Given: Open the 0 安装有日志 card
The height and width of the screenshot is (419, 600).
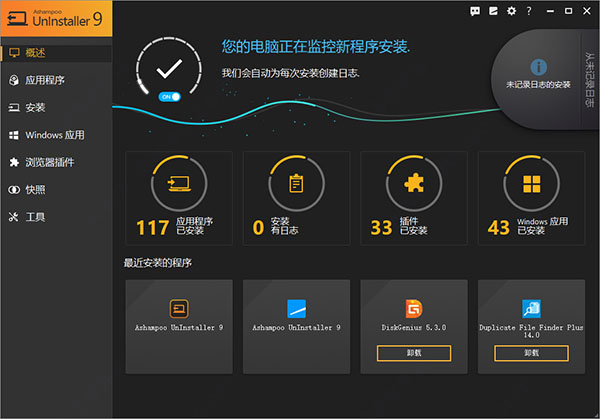Looking at the screenshot, I should (x=297, y=198).
